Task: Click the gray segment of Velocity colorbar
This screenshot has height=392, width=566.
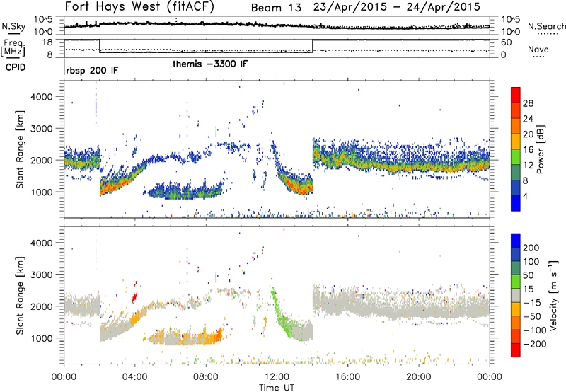Action: [516, 295]
